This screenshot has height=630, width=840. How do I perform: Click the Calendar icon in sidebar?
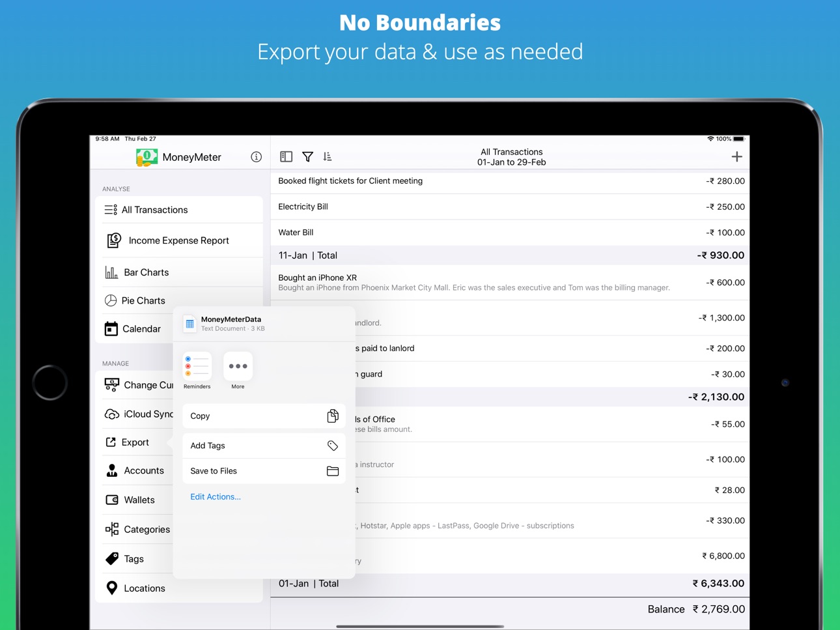(111, 329)
